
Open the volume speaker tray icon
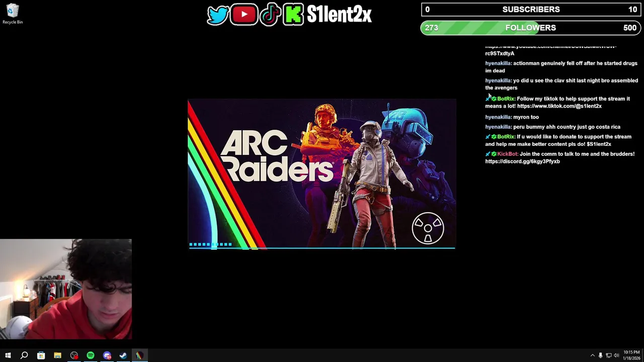(x=616, y=355)
